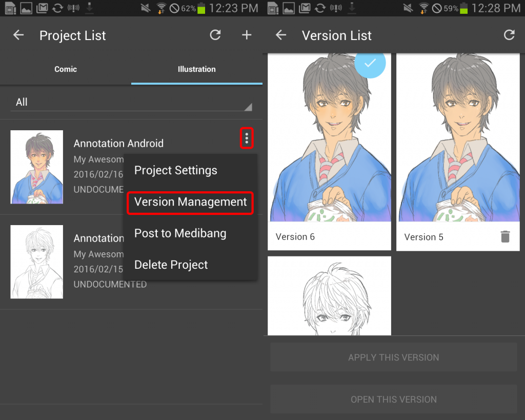Image resolution: width=525 pixels, height=420 pixels.
Task: Open the All filter dropdown
Action: (x=131, y=102)
